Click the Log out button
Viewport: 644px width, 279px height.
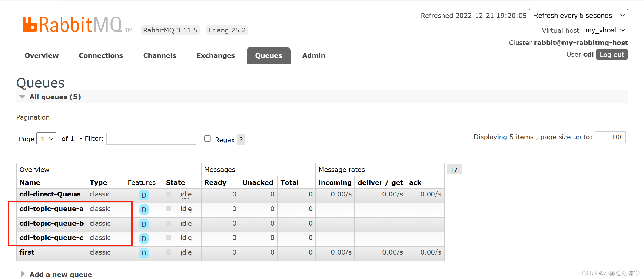coord(611,54)
